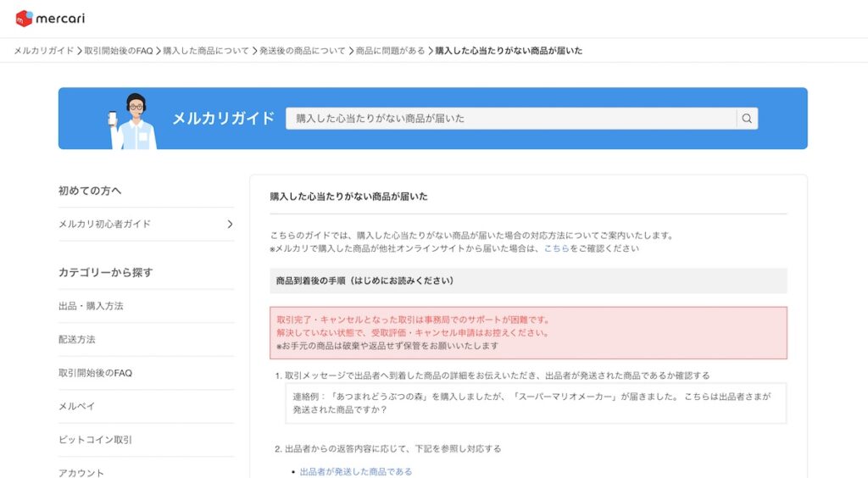
Task: Click the heading カテゴリーから探す
Action: click(106, 273)
